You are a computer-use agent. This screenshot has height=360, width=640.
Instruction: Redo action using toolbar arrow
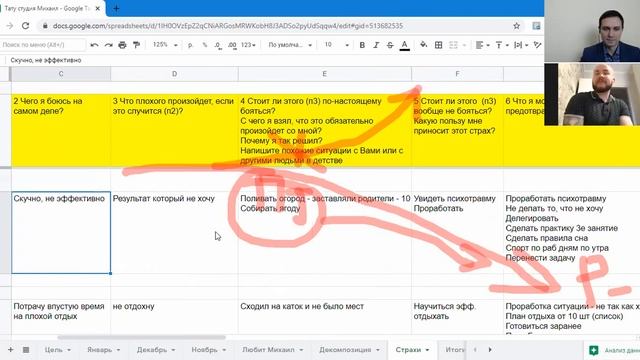[108, 45]
